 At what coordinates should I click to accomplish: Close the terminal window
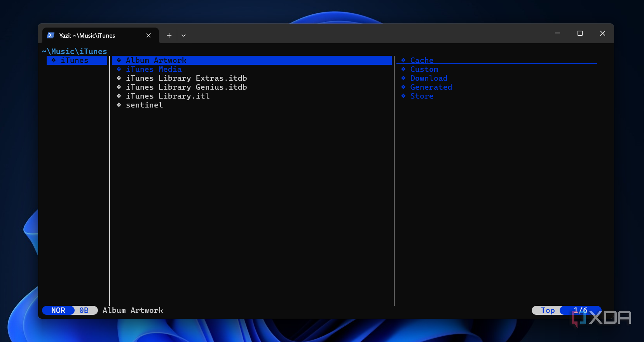[x=602, y=33]
